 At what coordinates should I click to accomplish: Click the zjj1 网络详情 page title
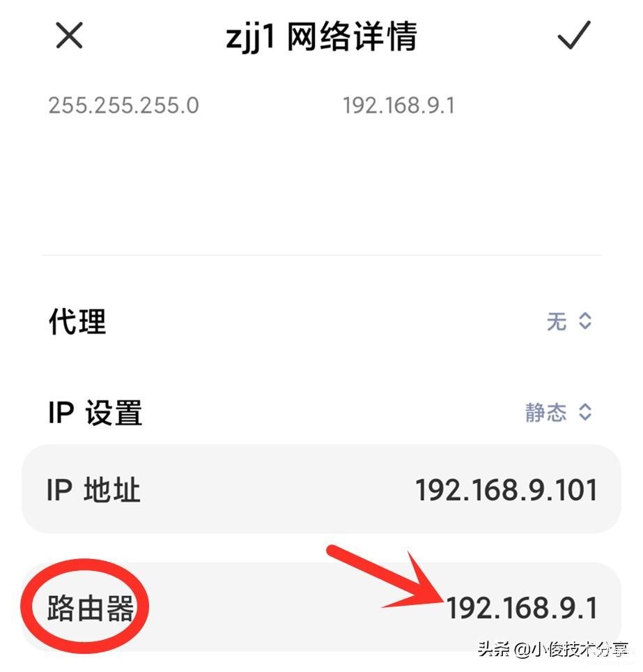click(x=321, y=37)
